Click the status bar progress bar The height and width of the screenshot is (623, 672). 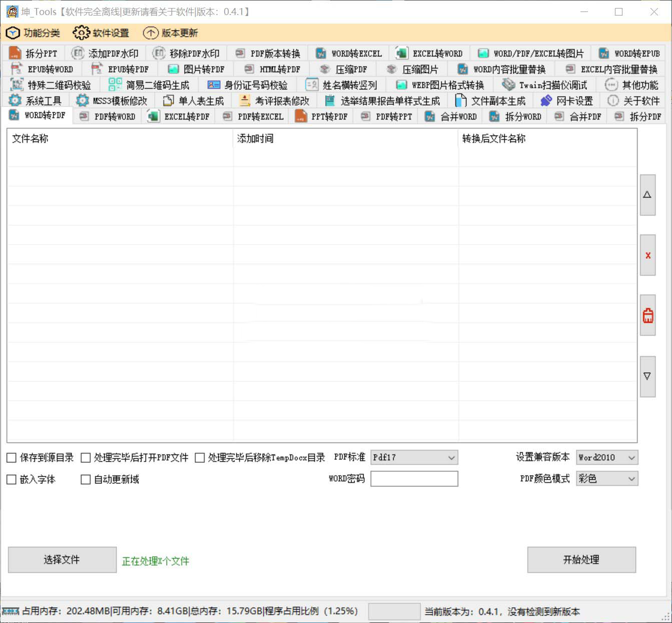click(x=394, y=611)
